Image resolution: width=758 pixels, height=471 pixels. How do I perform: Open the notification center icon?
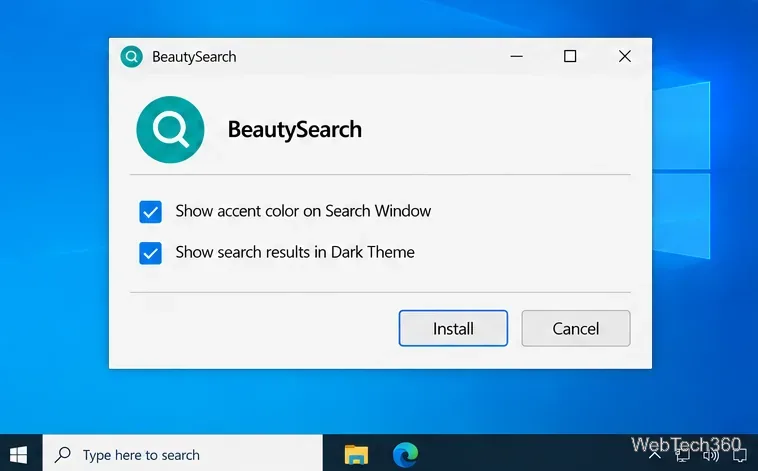740,456
